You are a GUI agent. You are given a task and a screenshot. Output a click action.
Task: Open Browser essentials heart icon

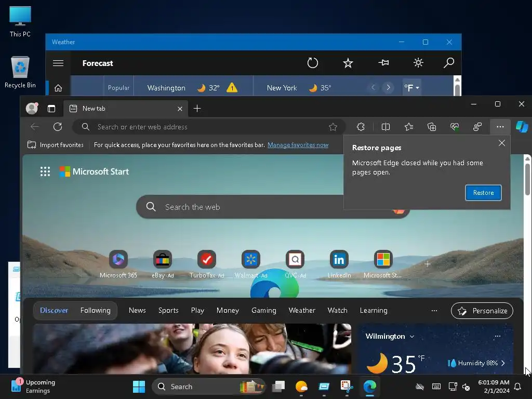(455, 127)
